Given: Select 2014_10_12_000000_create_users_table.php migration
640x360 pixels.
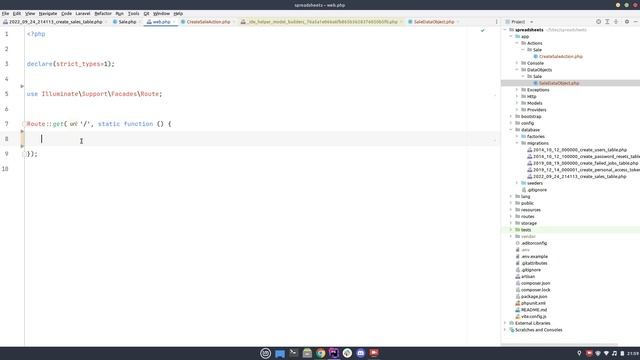Looking at the screenshot, I should pyautogui.click(x=580, y=150).
